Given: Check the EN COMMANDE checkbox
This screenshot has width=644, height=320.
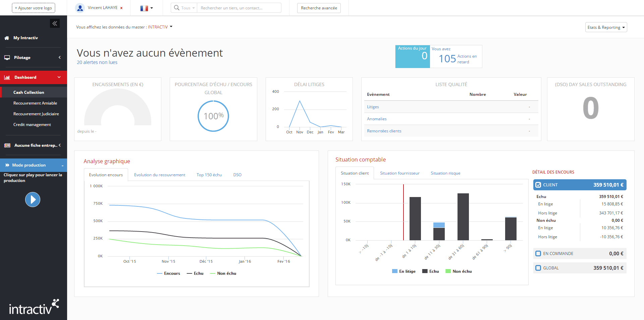Looking at the screenshot, I should (x=538, y=254).
